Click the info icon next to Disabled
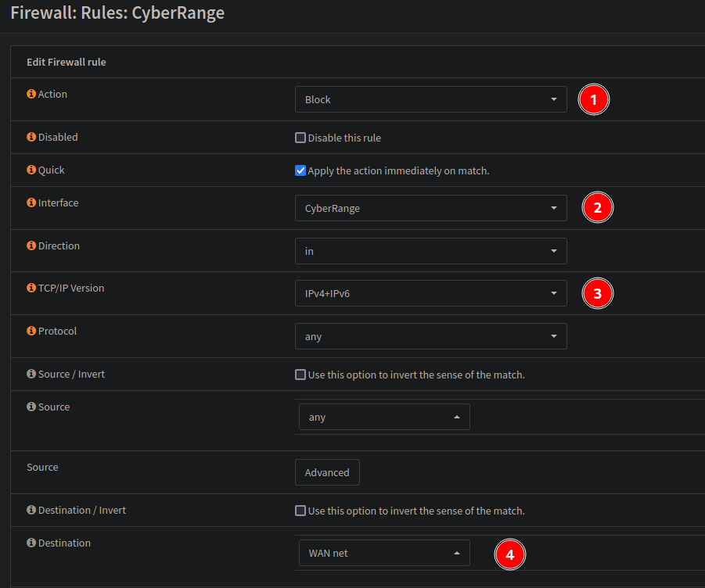The image size is (705, 588). (31, 137)
